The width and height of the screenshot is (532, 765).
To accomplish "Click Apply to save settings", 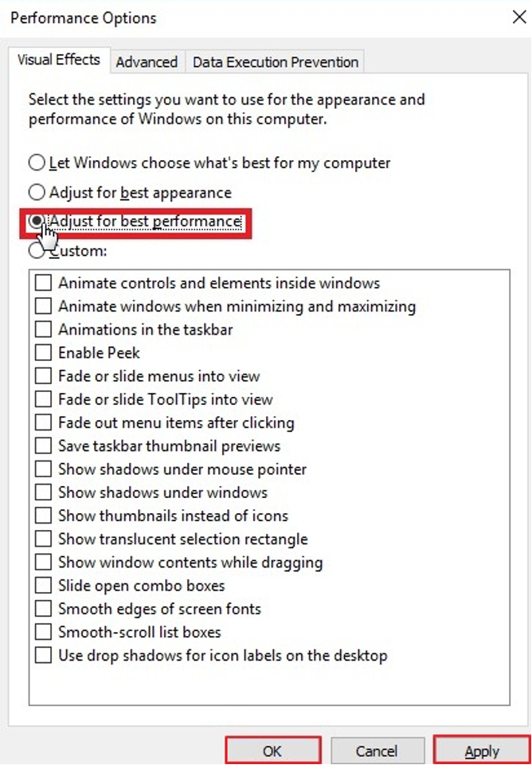I will tap(482, 751).
